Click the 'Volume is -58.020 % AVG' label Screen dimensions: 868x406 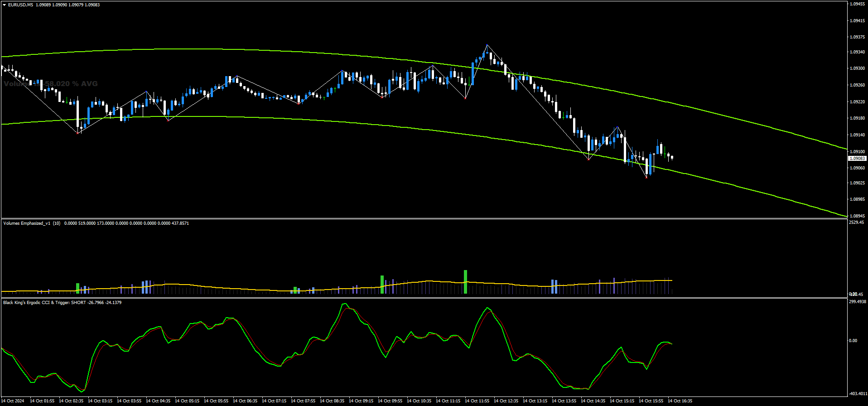tap(50, 84)
